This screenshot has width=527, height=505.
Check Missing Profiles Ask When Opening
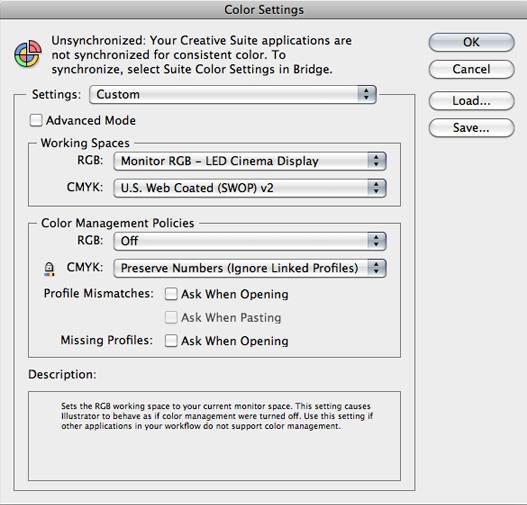click(x=171, y=341)
